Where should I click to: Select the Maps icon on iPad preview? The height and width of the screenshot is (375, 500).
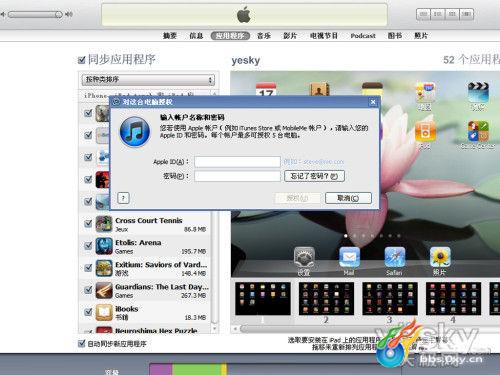425,92
